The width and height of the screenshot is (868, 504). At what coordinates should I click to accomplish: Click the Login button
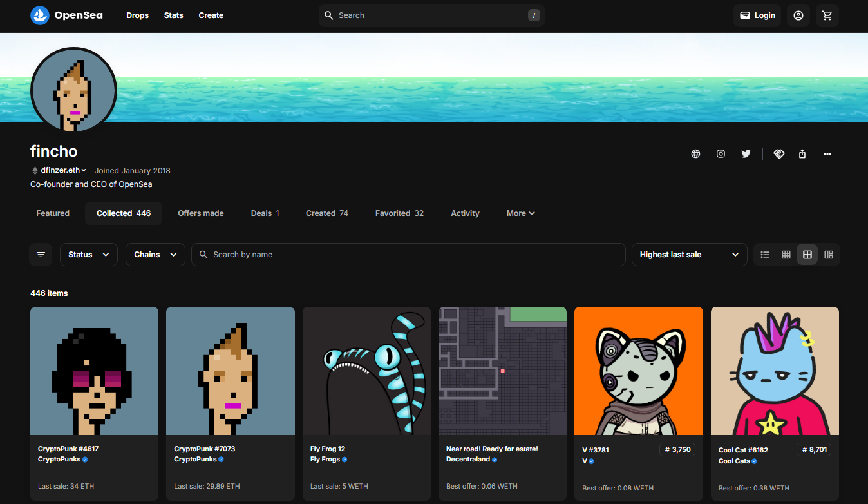[x=757, y=15]
